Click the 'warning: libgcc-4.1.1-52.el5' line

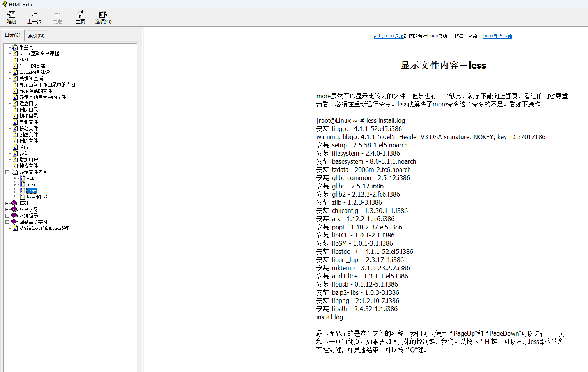point(431,137)
